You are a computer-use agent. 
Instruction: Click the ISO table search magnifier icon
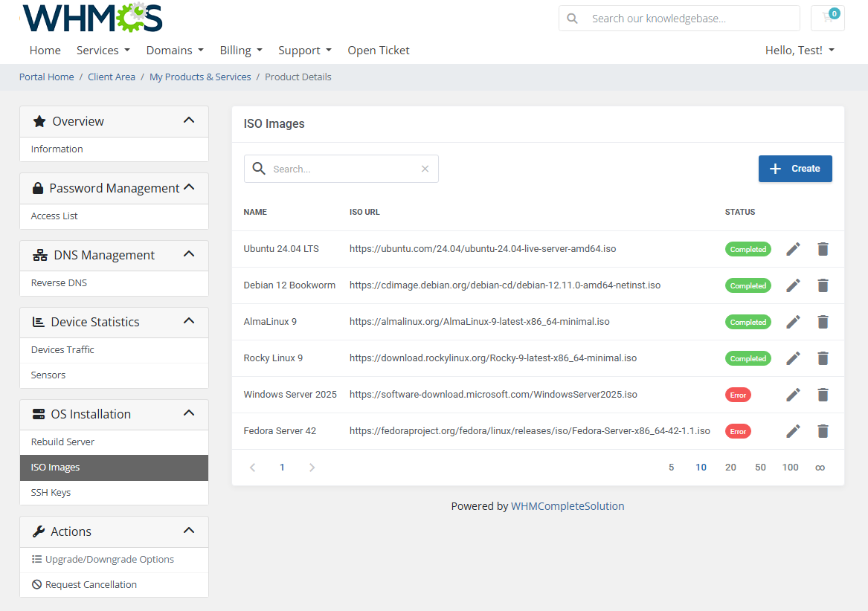(259, 168)
